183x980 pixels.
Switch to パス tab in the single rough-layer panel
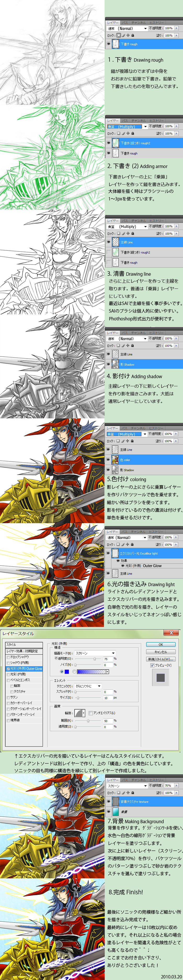click(125, 22)
